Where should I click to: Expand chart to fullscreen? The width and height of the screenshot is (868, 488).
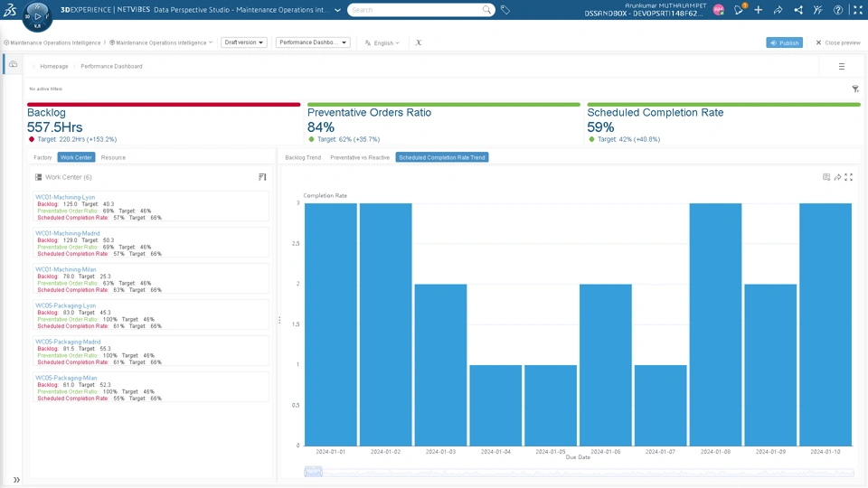[x=849, y=177]
